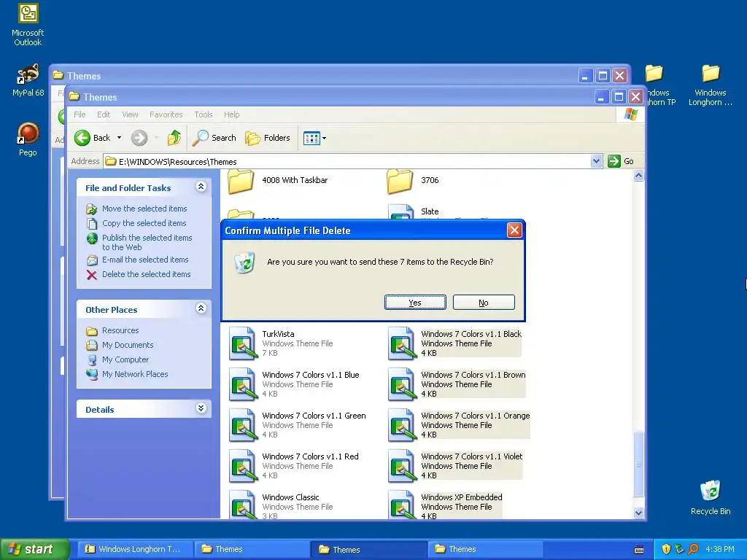Viewport: 747px width, 560px height.
Task: Open the address bar dropdown arrow
Action: [x=596, y=161]
